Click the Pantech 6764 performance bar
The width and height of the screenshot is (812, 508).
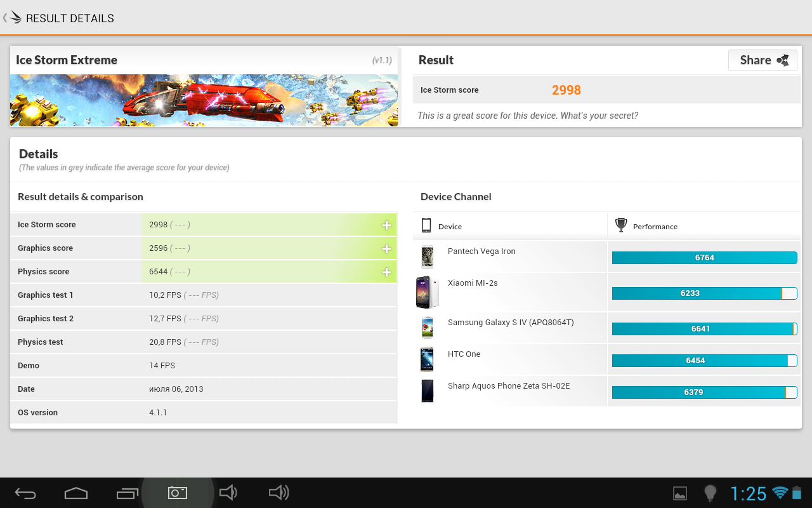click(x=704, y=258)
